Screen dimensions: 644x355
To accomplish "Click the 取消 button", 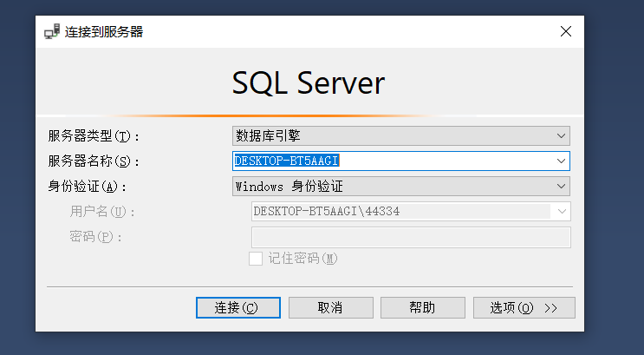I will [x=330, y=307].
